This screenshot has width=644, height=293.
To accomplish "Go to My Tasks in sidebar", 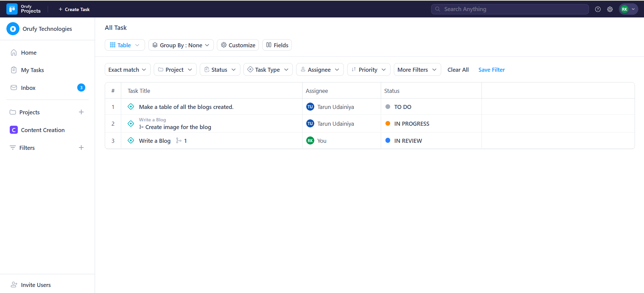I will tap(32, 70).
